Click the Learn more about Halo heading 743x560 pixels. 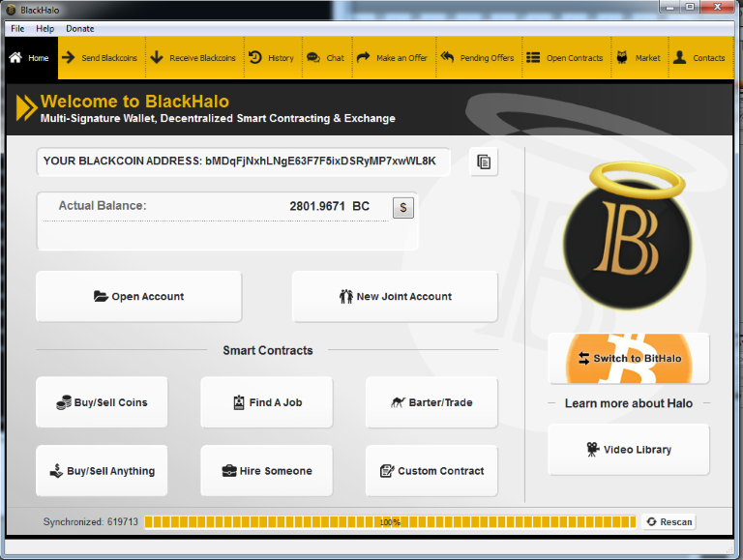click(x=628, y=403)
